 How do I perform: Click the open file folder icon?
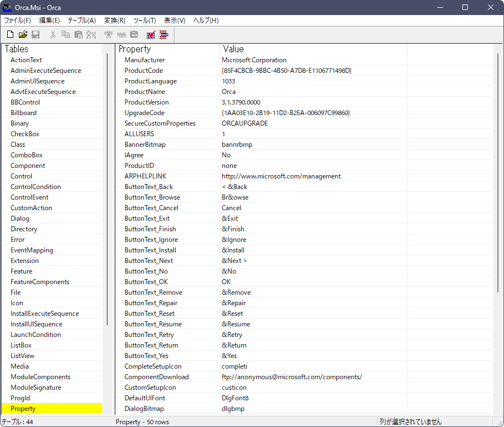tap(23, 34)
